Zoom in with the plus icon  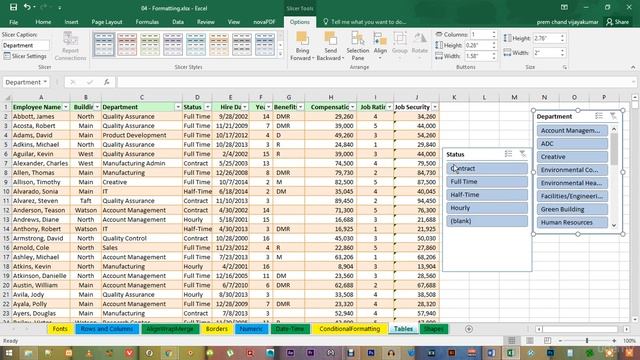click(x=614, y=340)
